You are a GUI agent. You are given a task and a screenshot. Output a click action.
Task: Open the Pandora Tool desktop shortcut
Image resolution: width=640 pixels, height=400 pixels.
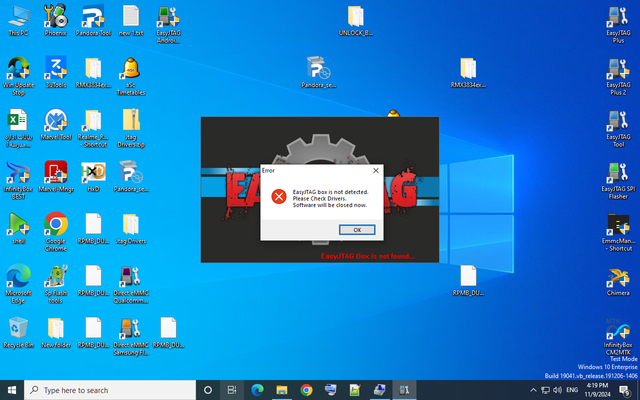click(x=93, y=20)
